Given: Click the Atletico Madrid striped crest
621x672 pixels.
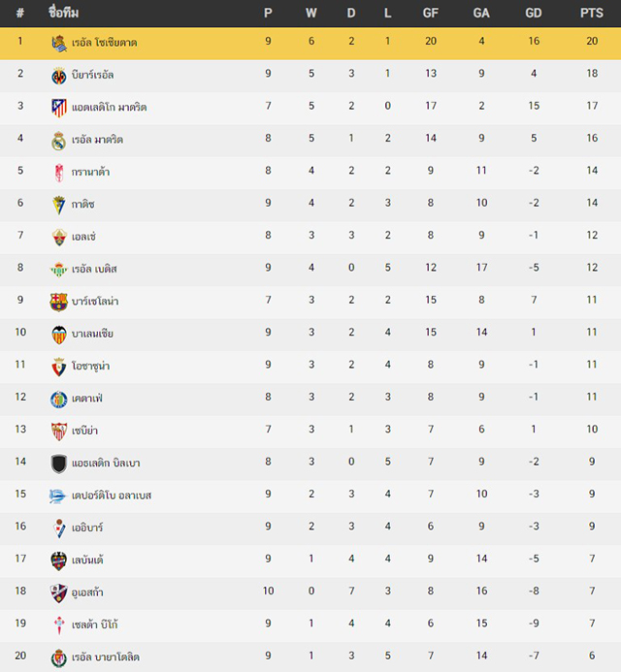Looking at the screenshot, I should [59, 108].
